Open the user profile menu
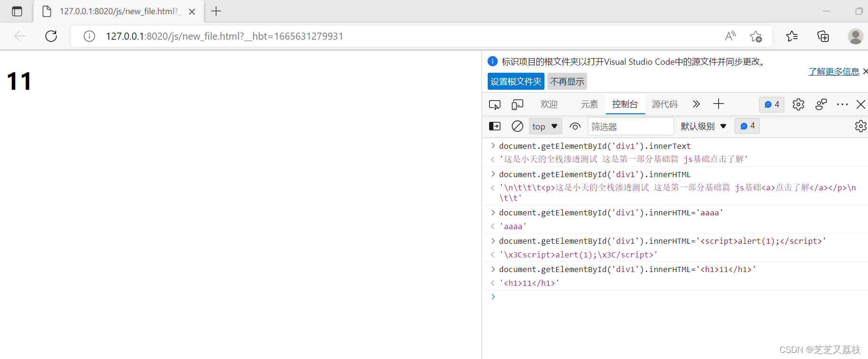868x359 pixels. [x=855, y=36]
